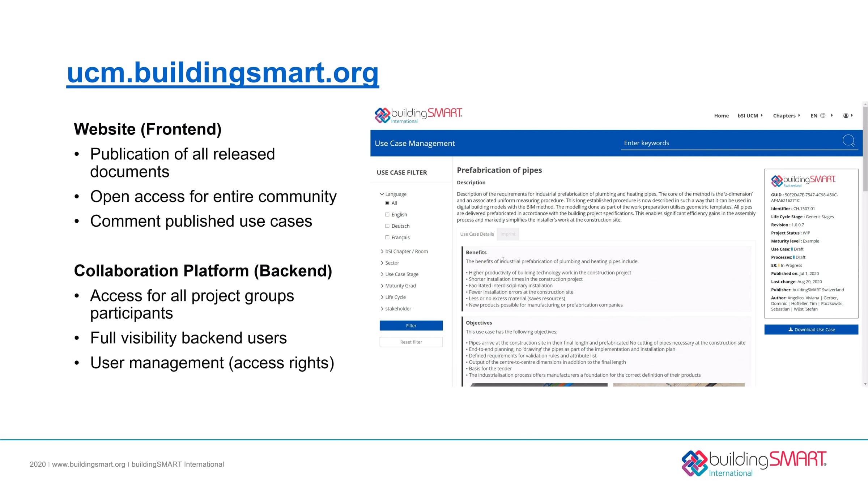Click the buildingSMART International footer logo

(x=754, y=463)
